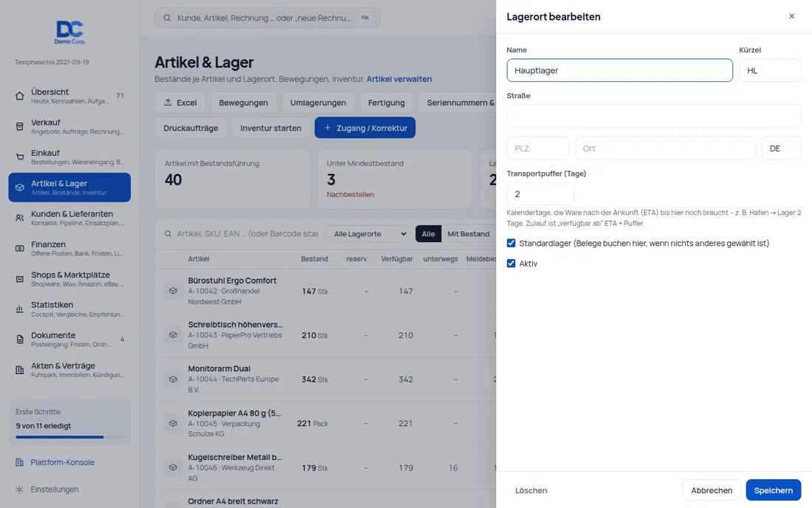Open the Bewegungen tab

244,103
